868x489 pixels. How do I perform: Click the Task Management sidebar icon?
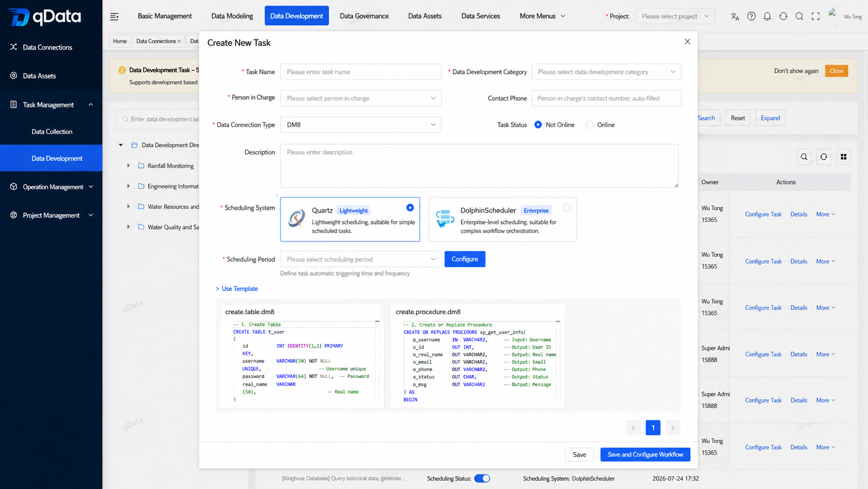pyautogui.click(x=13, y=104)
